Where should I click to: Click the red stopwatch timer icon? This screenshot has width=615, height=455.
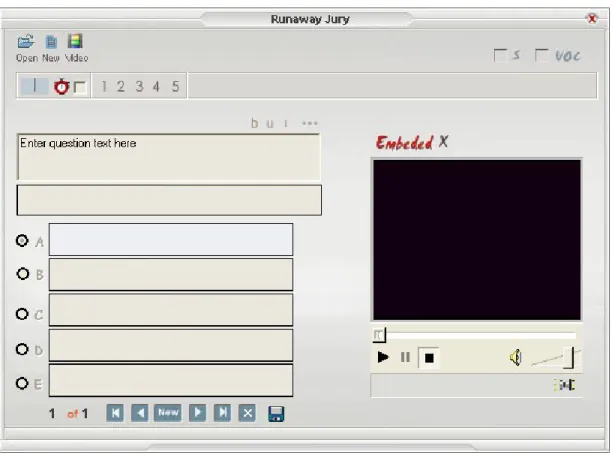pos(61,86)
